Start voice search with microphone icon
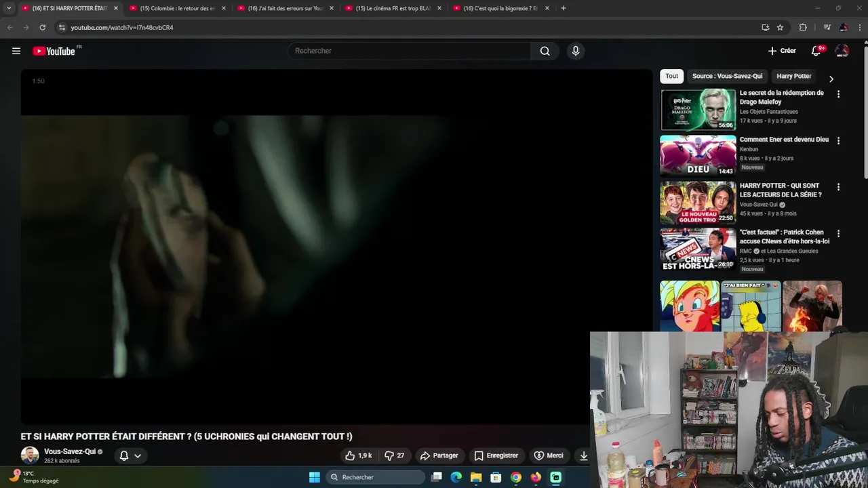Image resolution: width=868 pixels, height=488 pixels. pyautogui.click(x=576, y=51)
